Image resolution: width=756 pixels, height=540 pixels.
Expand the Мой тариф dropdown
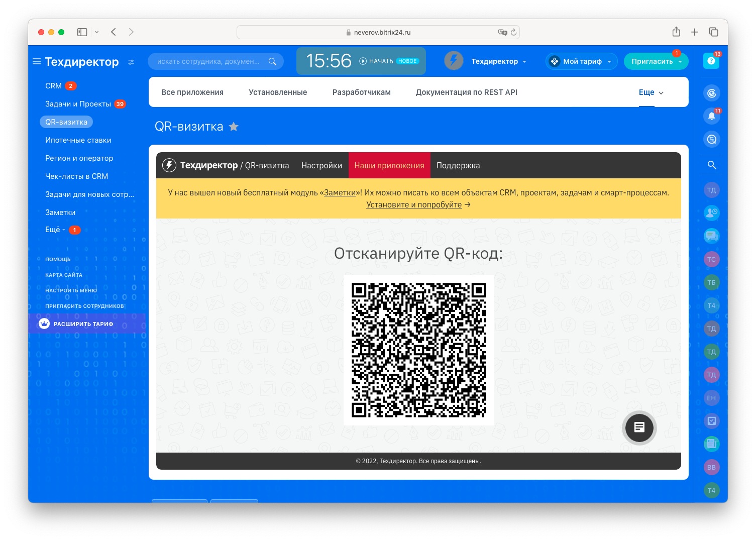609,62
